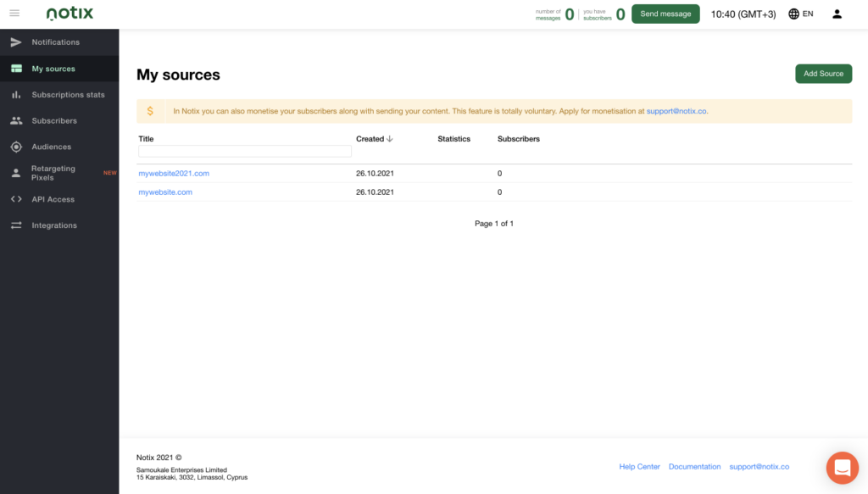Open the Help Center footer link
868x494 pixels.
pos(639,467)
